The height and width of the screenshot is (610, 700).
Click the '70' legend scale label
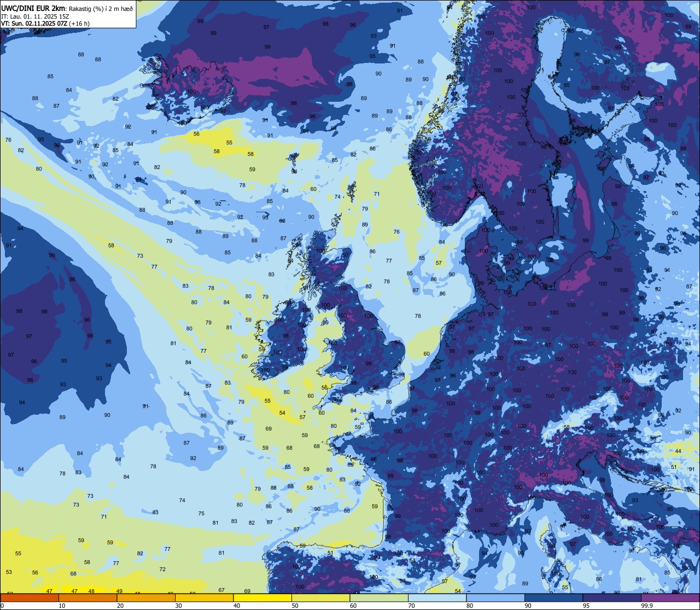pos(411,606)
